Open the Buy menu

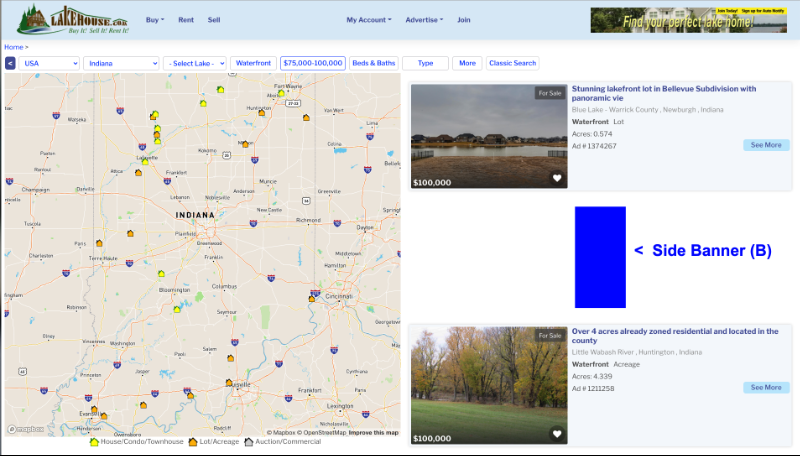(x=154, y=20)
